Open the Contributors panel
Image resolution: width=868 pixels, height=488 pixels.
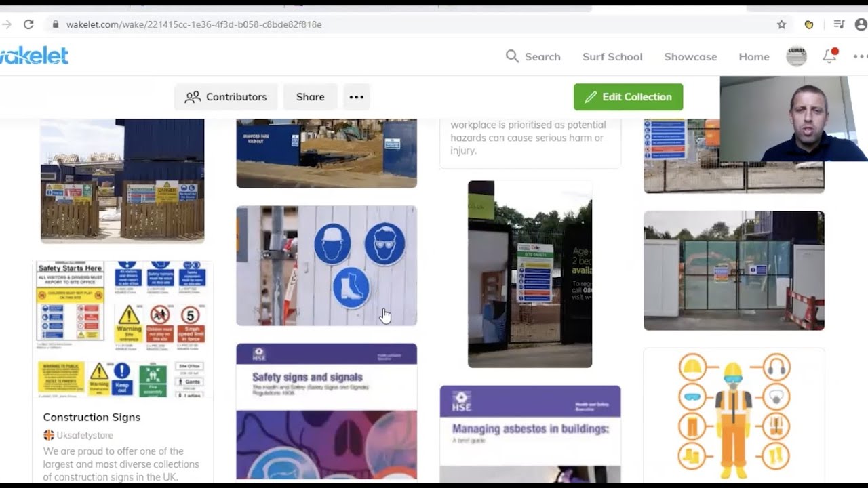(226, 97)
